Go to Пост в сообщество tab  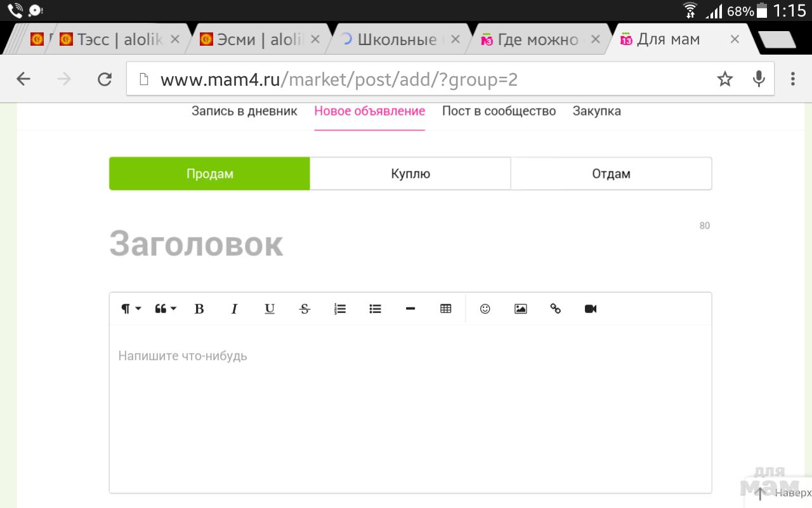(x=499, y=111)
